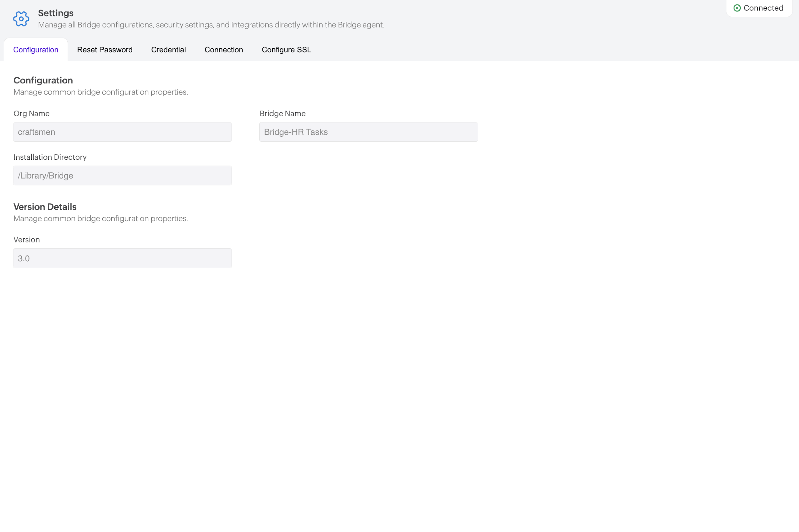Click the Bridge Name input field
The height and width of the screenshot is (532, 799).
click(368, 132)
